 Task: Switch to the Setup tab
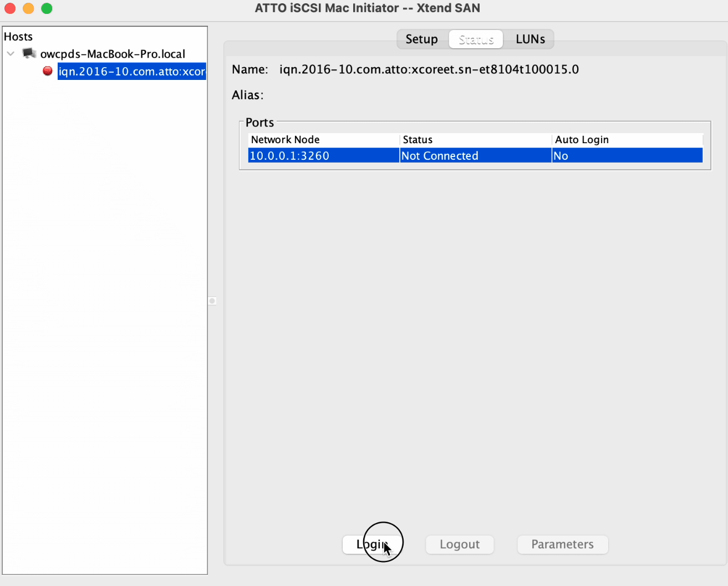coord(421,39)
